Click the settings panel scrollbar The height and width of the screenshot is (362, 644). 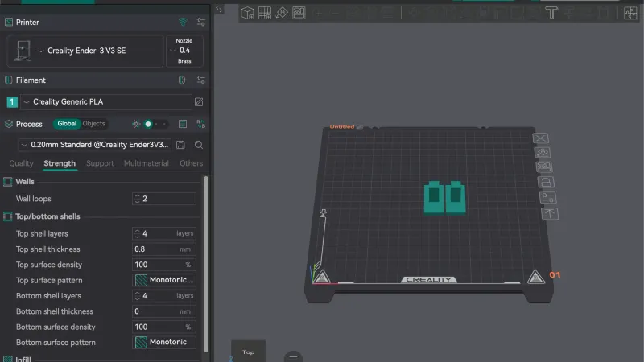pyautogui.click(x=206, y=264)
